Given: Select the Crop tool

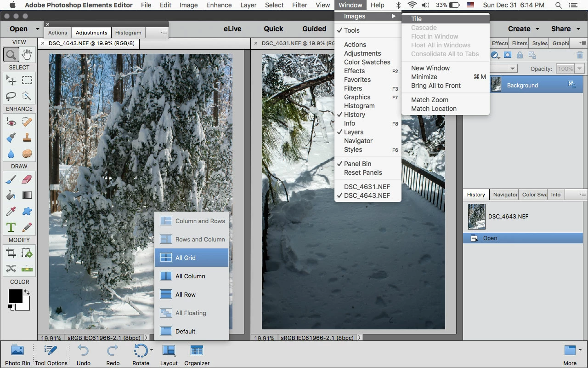Looking at the screenshot, I should click(x=11, y=253).
